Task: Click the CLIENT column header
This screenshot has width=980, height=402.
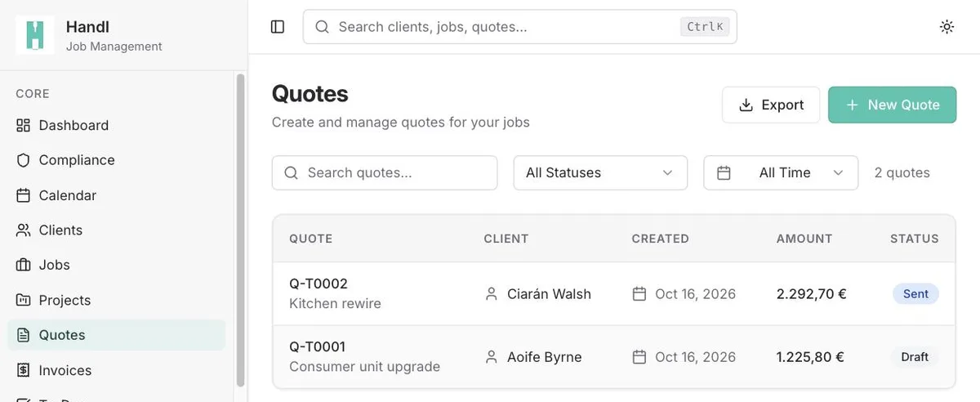Action: click(x=506, y=239)
